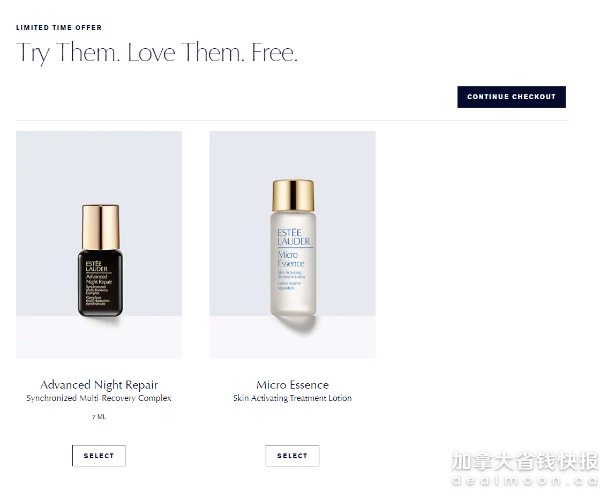The width and height of the screenshot is (600, 499).
Task: Click the Continue Checkout button
Action: pos(511,97)
